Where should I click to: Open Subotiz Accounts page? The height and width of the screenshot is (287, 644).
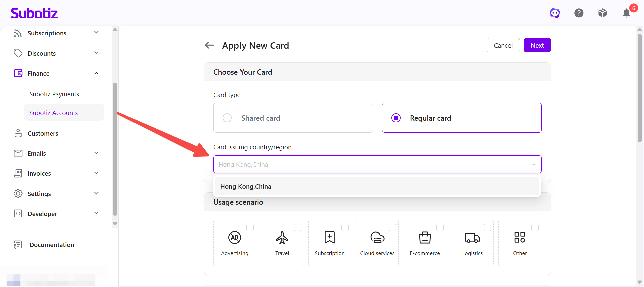[64, 113]
